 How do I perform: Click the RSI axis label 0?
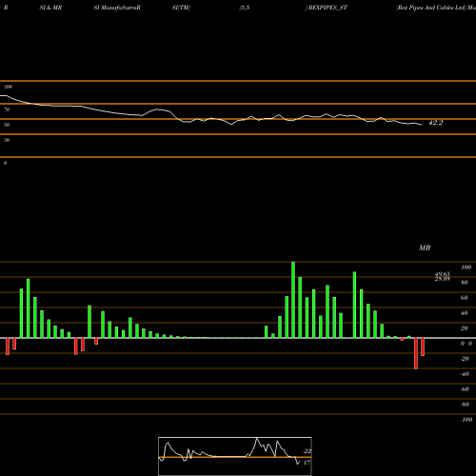coord(5,163)
